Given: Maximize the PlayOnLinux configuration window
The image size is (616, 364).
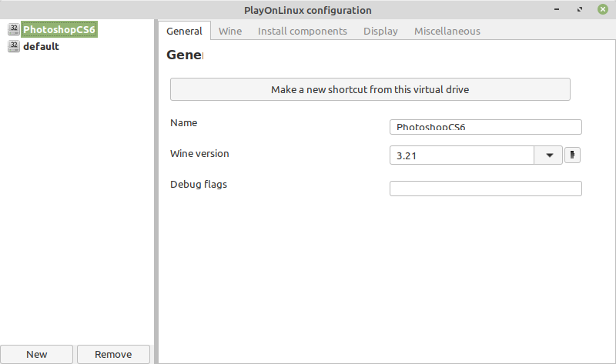Looking at the screenshot, I should [580, 9].
